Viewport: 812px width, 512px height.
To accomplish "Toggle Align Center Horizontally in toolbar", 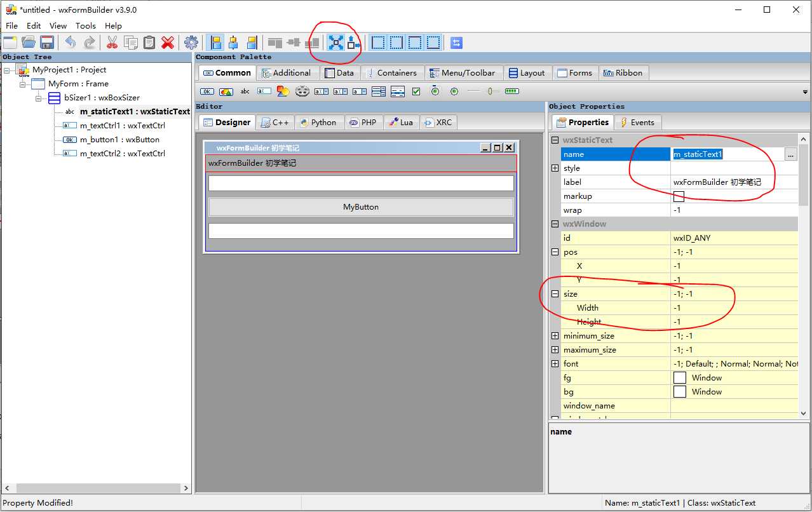I will click(x=234, y=43).
